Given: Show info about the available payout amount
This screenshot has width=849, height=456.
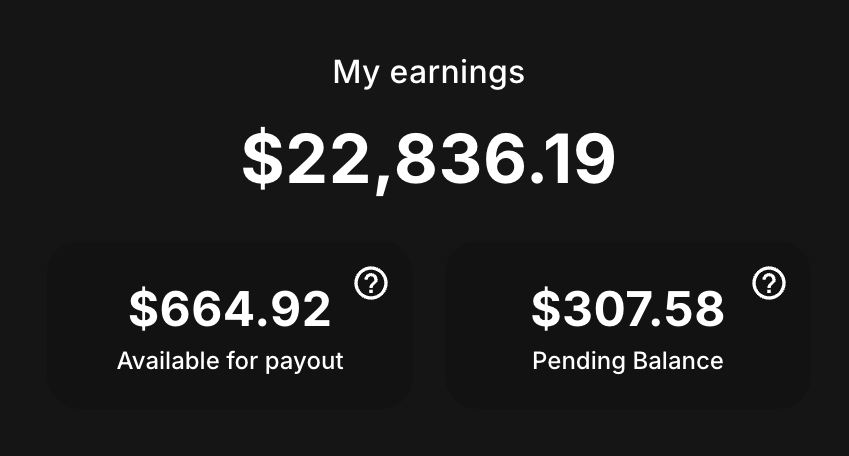Looking at the screenshot, I should tap(371, 284).
